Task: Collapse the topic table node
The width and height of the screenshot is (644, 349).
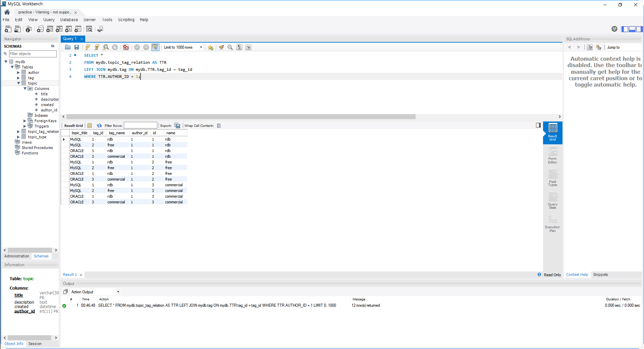Action: (18, 83)
